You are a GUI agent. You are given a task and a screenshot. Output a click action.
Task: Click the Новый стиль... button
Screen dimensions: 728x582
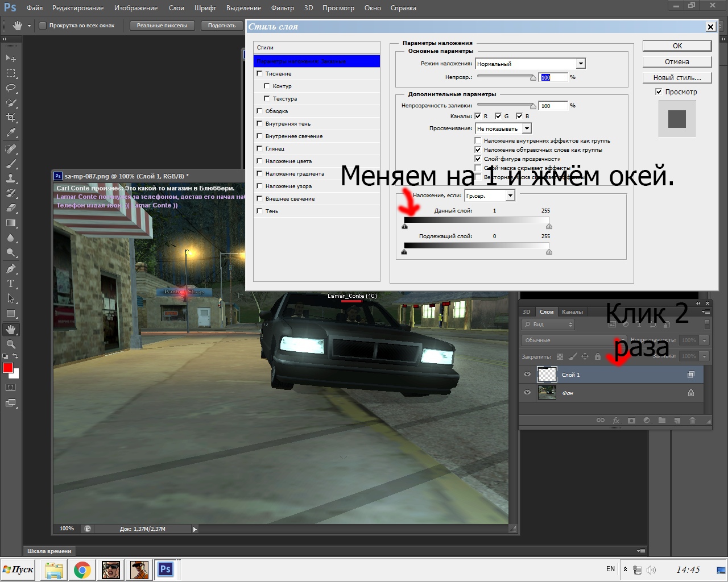[x=677, y=78]
